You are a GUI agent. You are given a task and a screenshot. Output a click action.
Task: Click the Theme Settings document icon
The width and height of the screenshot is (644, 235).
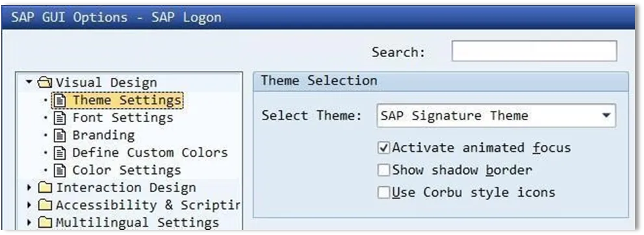60,101
